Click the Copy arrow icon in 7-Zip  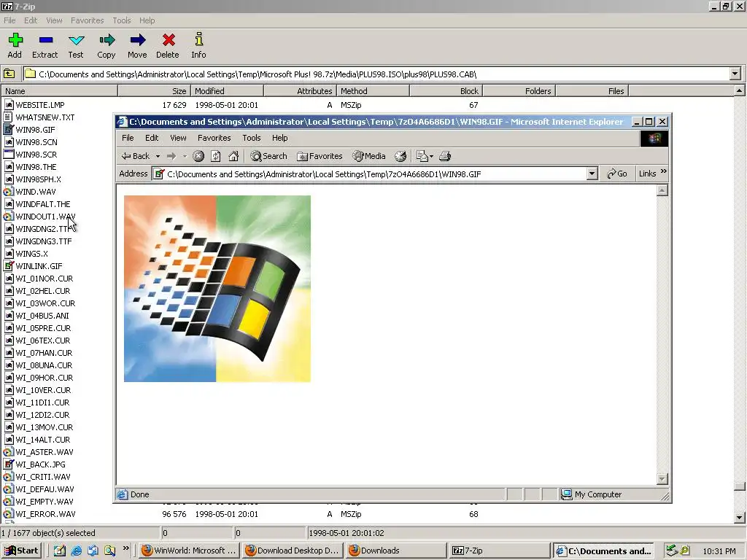(x=107, y=46)
